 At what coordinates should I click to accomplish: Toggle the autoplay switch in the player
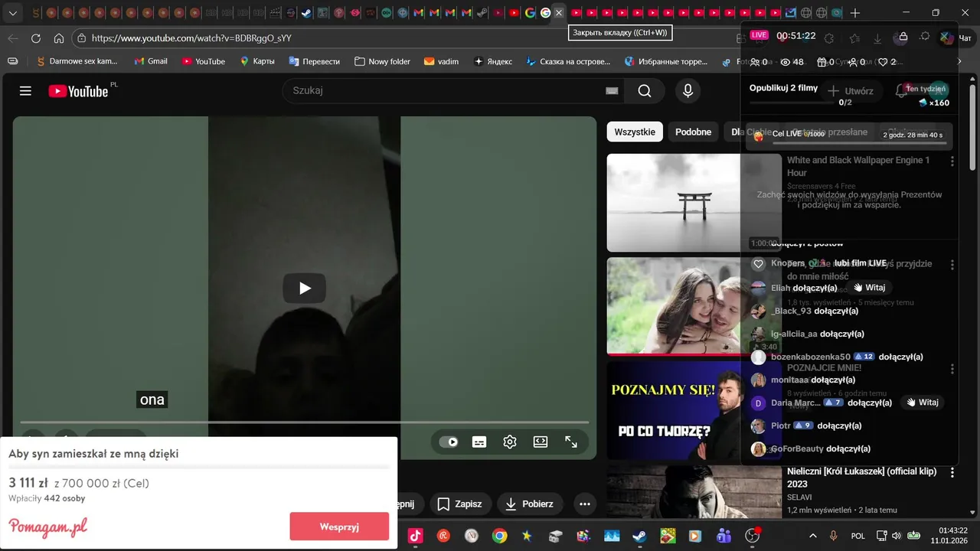click(449, 442)
